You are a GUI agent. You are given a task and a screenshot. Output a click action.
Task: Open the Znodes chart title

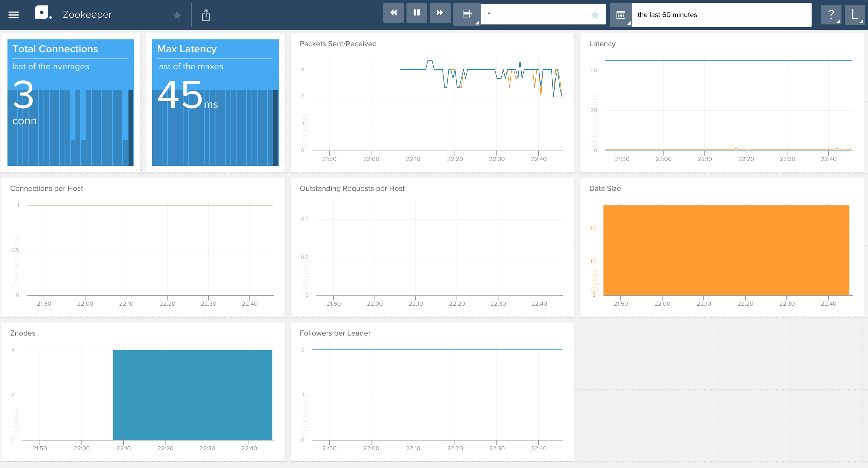pos(23,333)
